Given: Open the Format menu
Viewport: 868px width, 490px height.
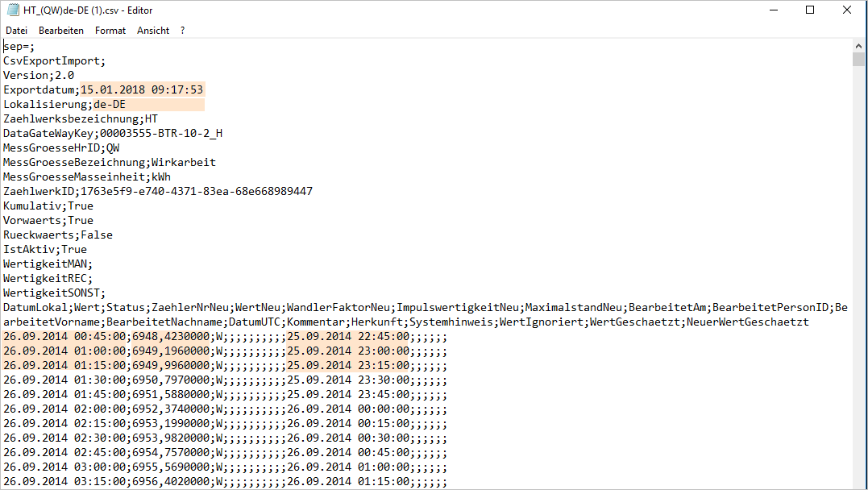Looking at the screenshot, I should click(110, 31).
